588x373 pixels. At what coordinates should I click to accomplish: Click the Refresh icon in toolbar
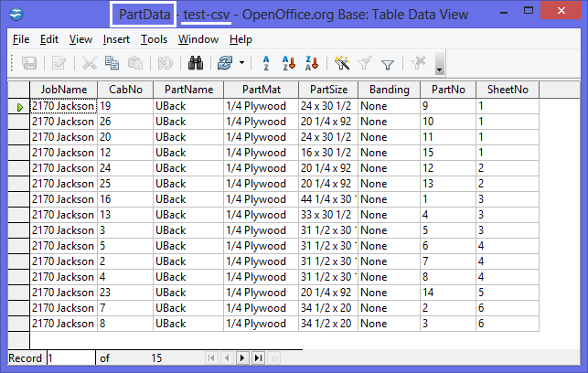224,63
